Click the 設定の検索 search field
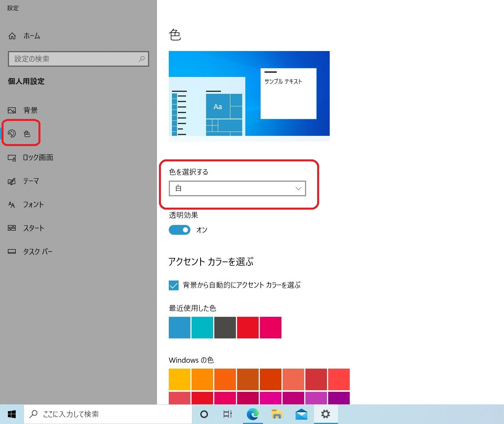 click(x=75, y=59)
